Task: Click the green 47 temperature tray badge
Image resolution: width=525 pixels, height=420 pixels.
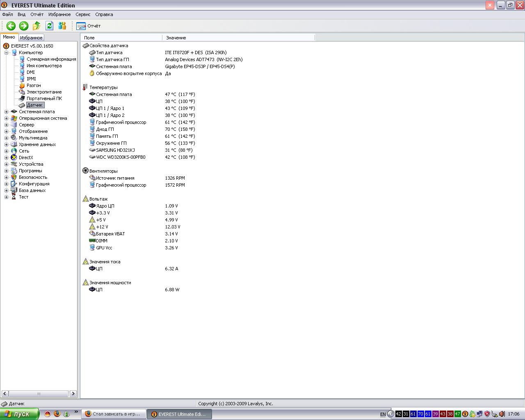Action: pyautogui.click(x=457, y=414)
